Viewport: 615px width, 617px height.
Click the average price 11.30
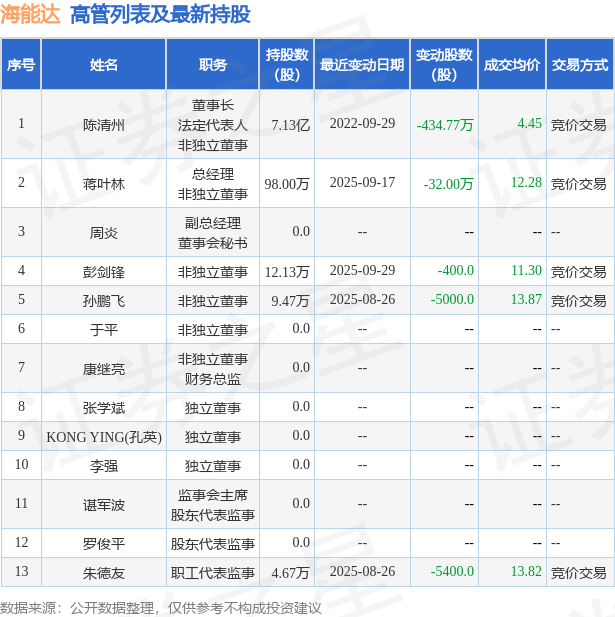point(526,270)
